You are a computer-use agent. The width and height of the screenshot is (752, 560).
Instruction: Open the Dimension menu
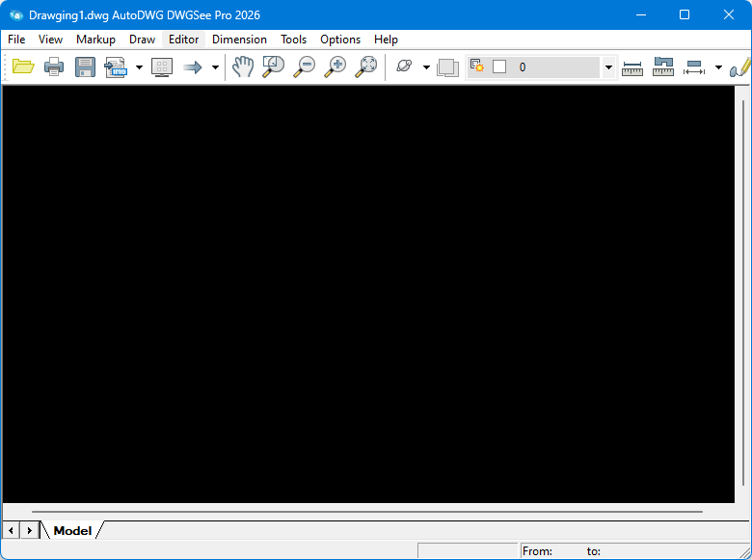(239, 40)
